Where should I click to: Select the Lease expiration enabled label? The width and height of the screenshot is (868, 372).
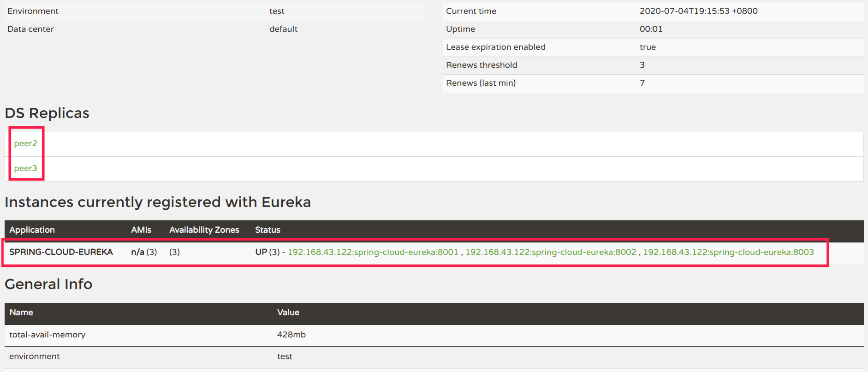pyautogui.click(x=495, y=47)
